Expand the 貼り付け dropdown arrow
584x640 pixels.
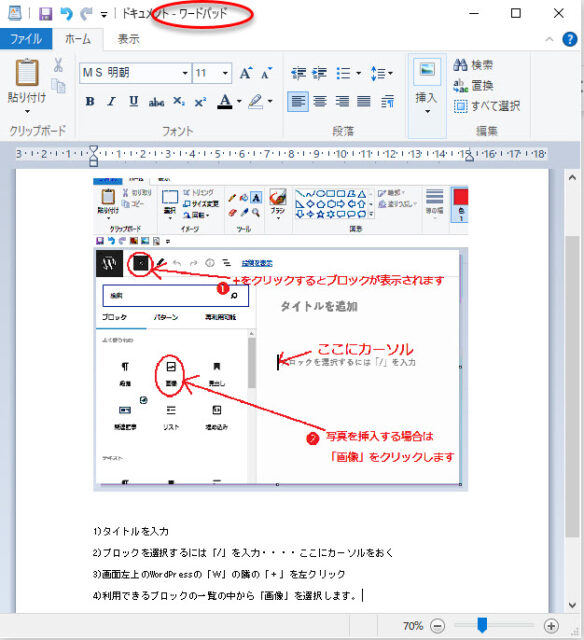[x=27, y=111]
